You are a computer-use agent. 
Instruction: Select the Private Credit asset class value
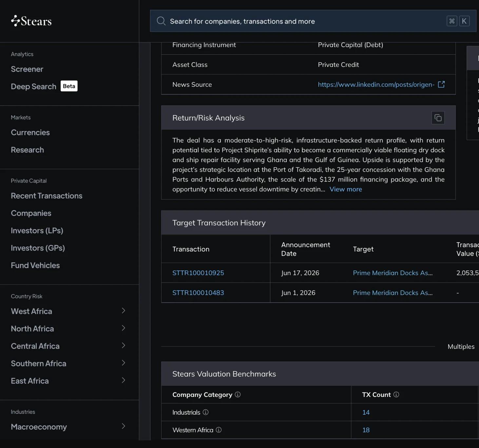point(338,65)
